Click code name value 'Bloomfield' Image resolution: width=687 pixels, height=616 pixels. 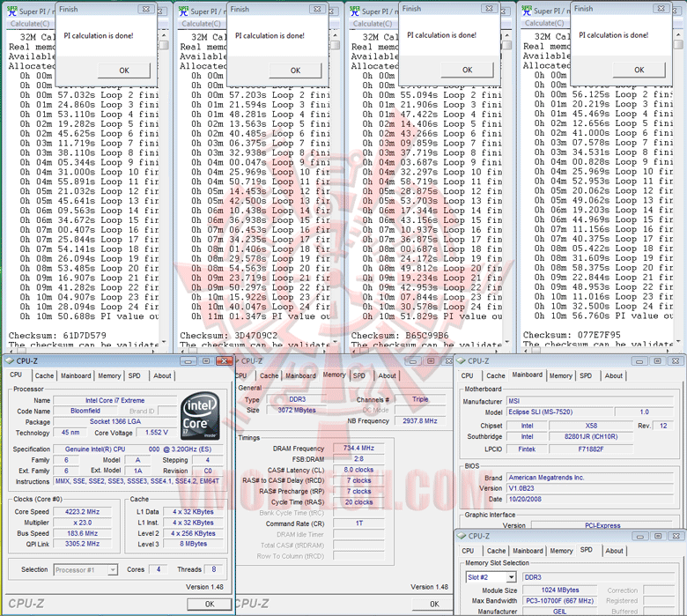85,411
